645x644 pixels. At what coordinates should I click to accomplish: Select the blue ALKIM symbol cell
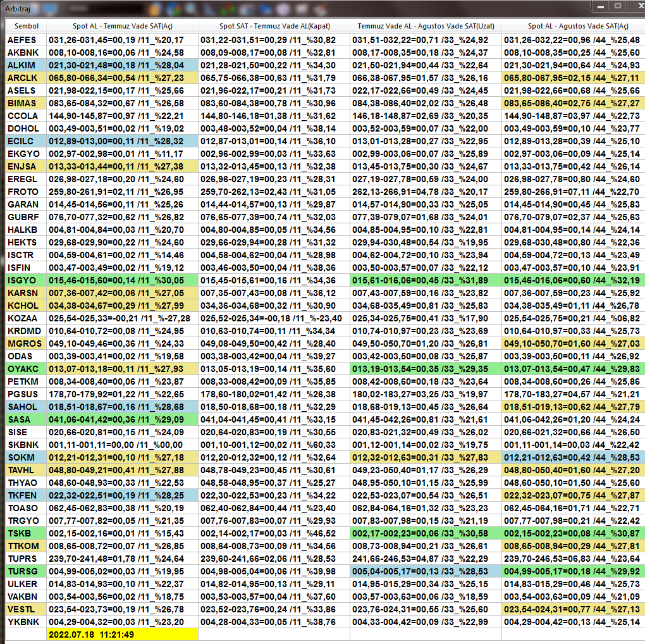[x=26, y=65]
